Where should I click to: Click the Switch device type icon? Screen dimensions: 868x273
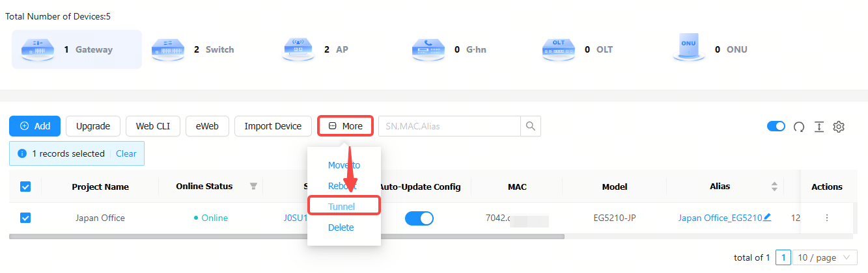[169, 49]
